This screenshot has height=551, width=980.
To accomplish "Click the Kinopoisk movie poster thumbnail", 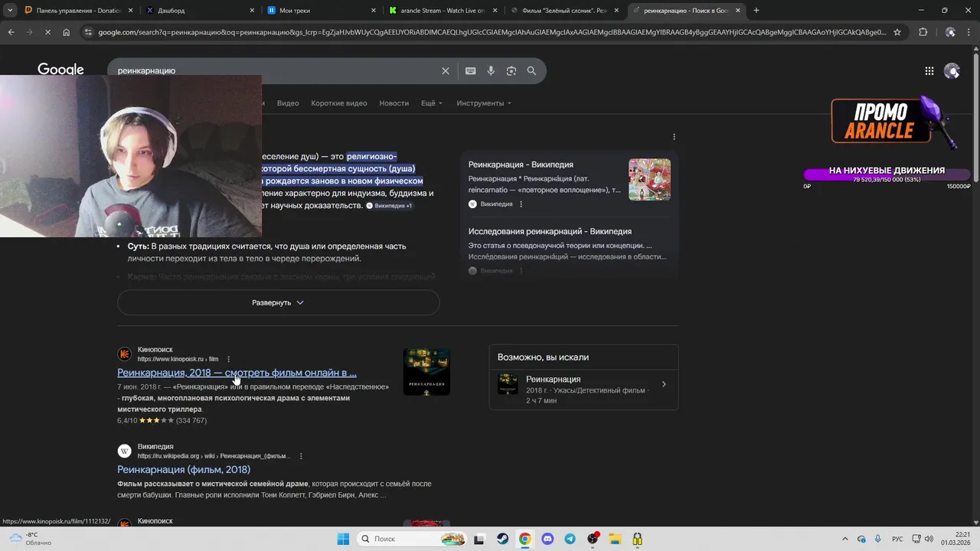I will pos(426,372).
